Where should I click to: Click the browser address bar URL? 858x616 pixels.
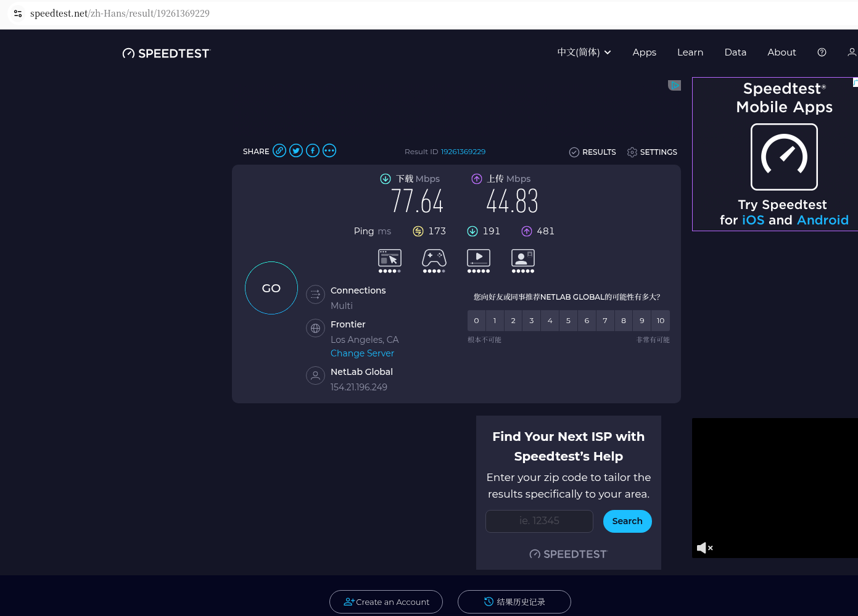pyautogui.click(x=120, y=13)
